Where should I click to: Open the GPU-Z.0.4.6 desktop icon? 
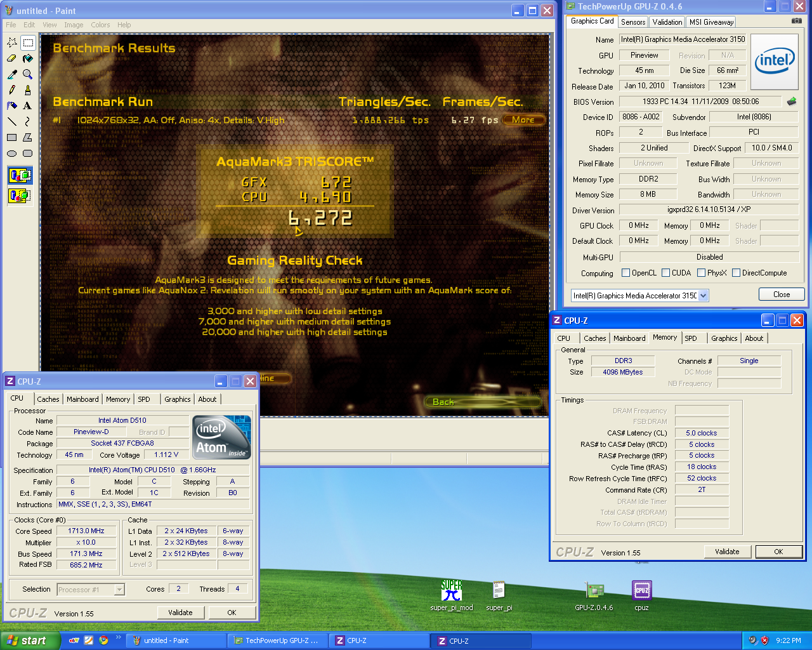pos(594,595)
